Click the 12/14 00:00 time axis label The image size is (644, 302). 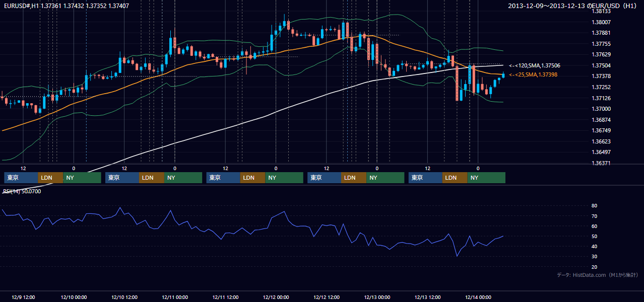pos(478,297)
